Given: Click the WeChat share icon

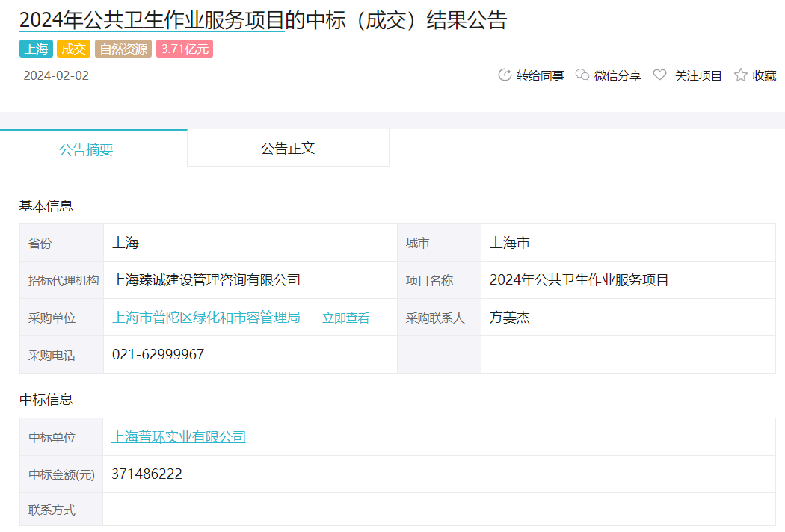Looking at the screenshot, I should [x=582, y=75].
